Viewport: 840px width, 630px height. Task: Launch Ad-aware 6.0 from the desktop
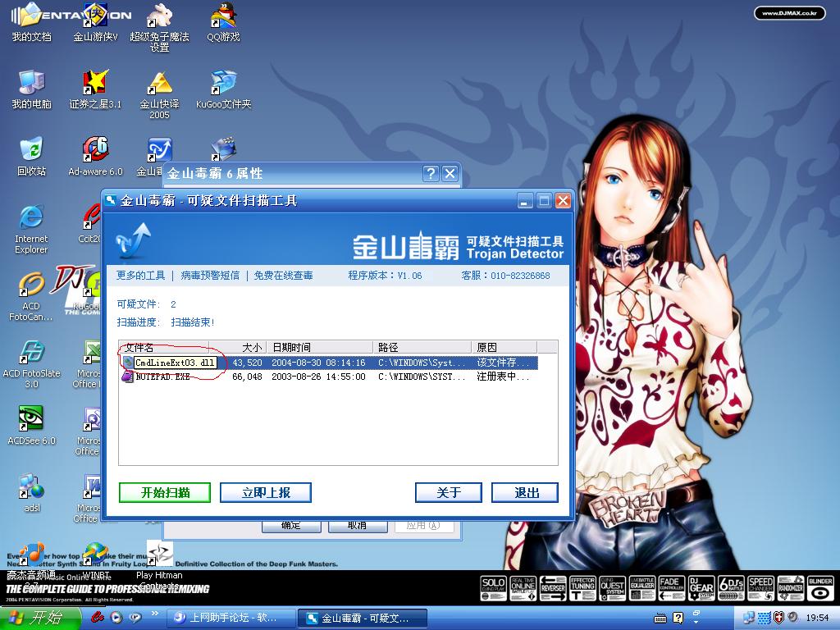point(95,157)
